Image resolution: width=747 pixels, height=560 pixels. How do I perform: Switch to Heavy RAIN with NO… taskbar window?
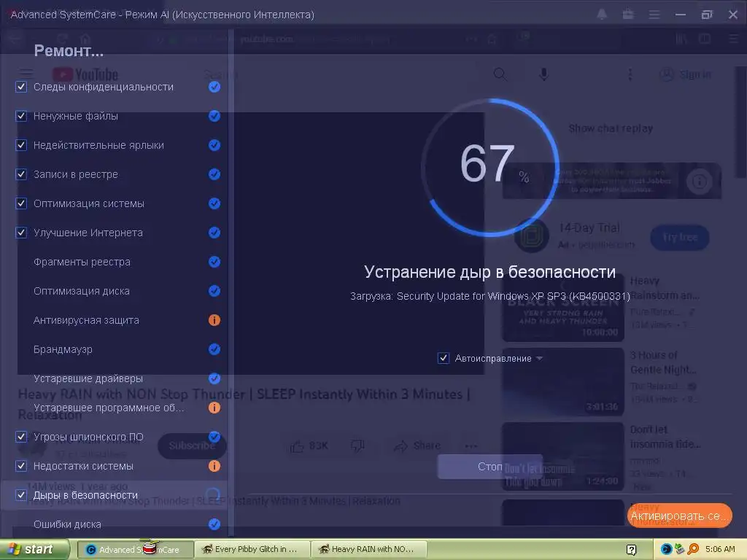(x=368, y=550)
